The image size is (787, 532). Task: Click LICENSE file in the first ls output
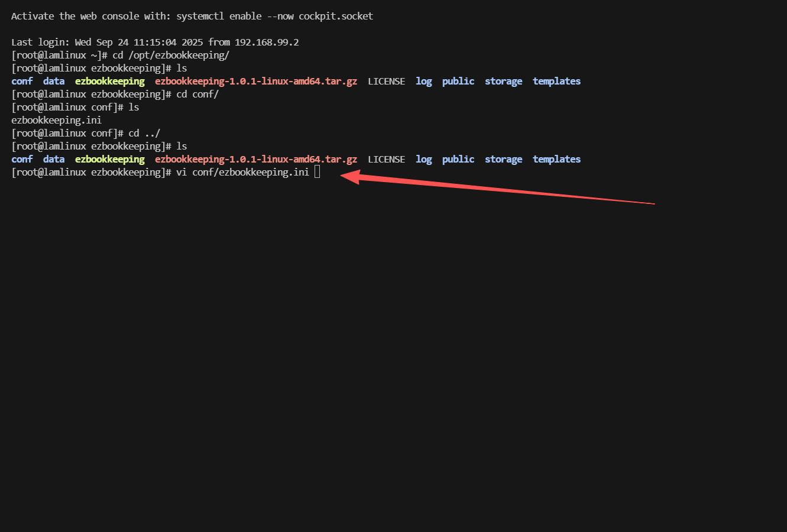coord(386,81)
